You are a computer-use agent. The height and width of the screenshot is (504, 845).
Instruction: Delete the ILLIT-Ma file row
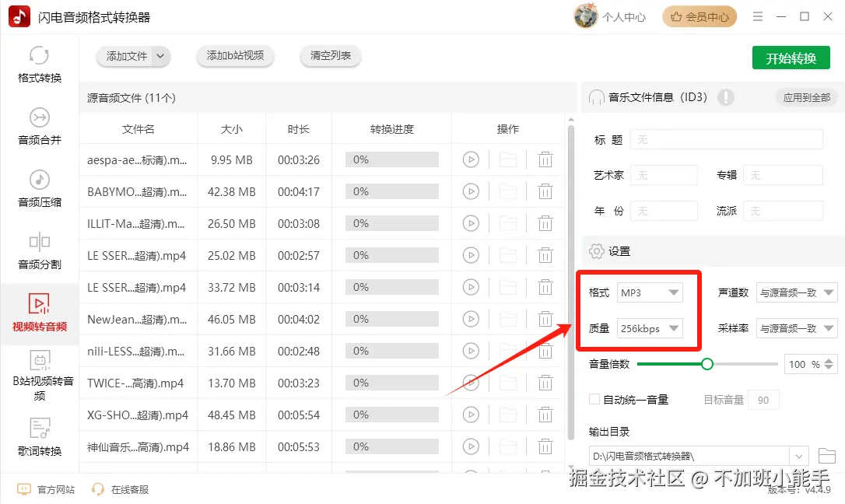coord(545,223)
